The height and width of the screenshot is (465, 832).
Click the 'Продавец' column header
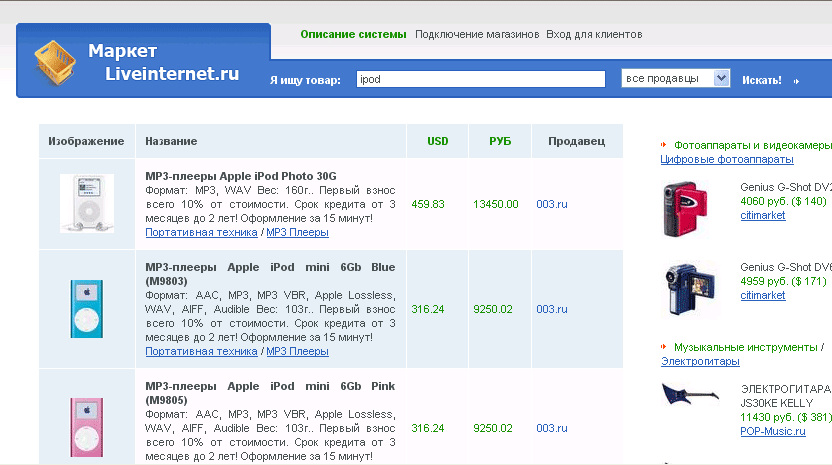576,141
